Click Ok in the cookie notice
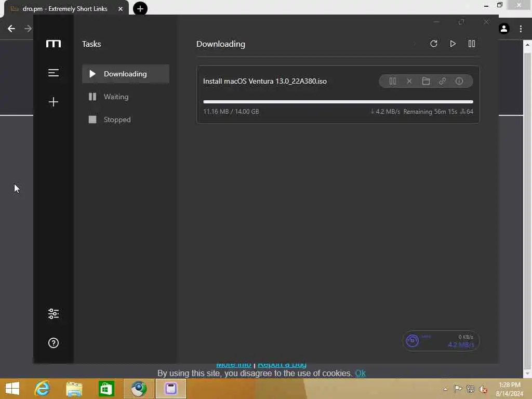The width and height of the screenshot is (532, 399). click(360, 373)
